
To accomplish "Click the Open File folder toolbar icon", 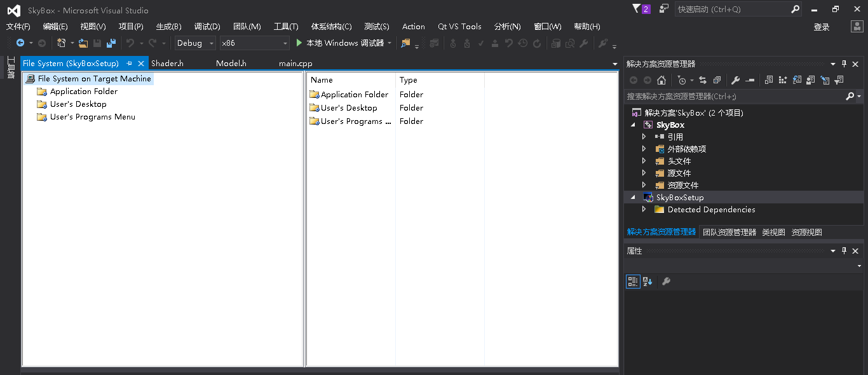I will 83,43.
